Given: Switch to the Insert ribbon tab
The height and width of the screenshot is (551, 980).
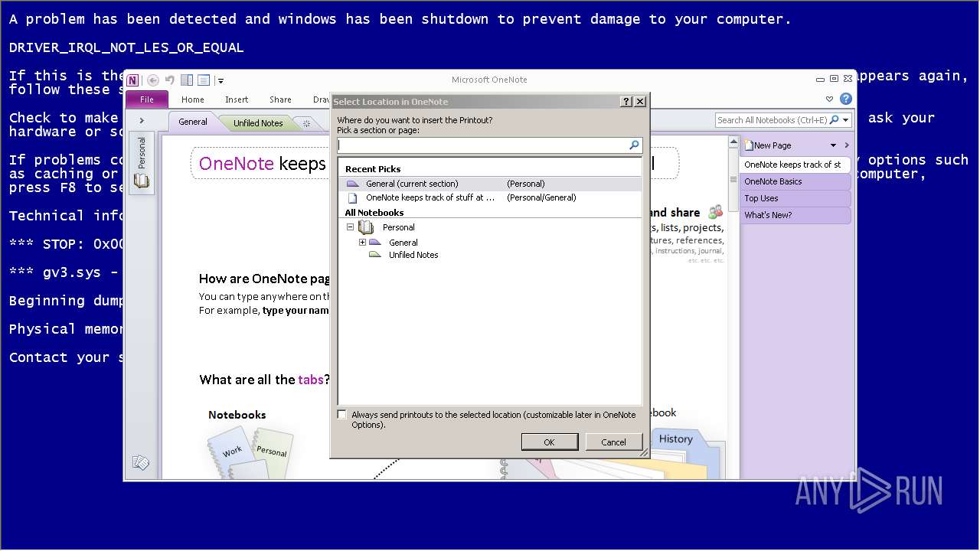Looking at the screenshot, I should point(237,99).
